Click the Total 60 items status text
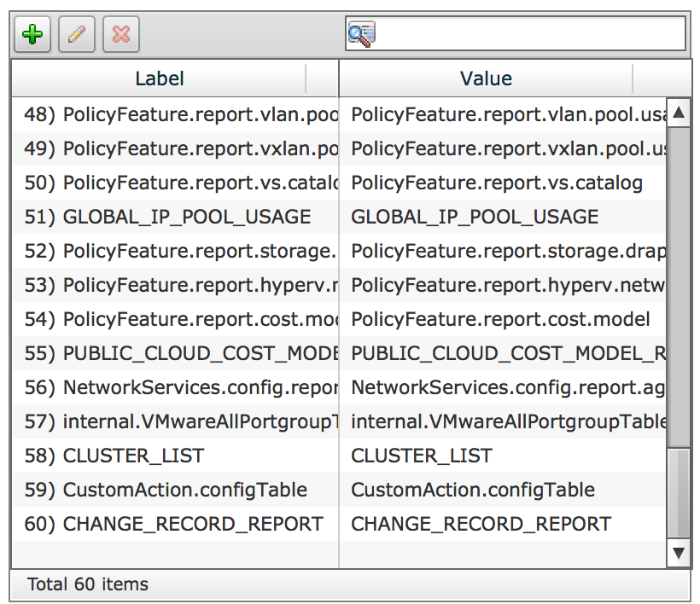The image size is (700, 604). coord(88,584)
